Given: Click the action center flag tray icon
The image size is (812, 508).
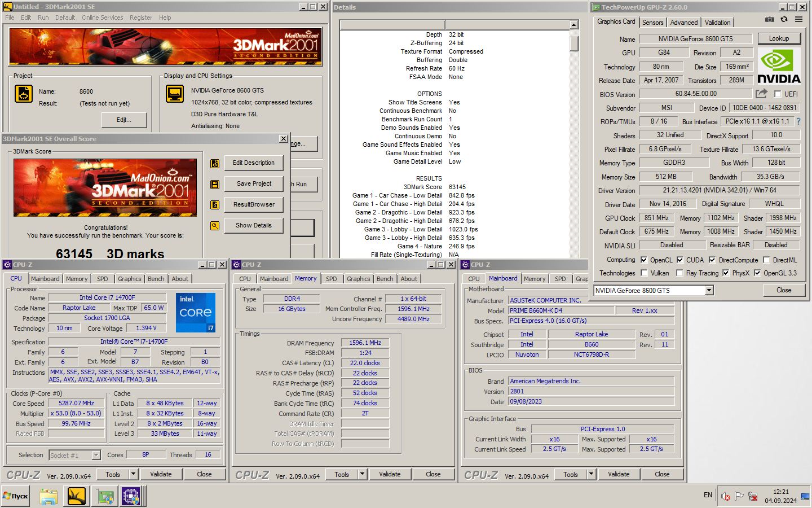Looking at the screenshot, I should [739, 496].
